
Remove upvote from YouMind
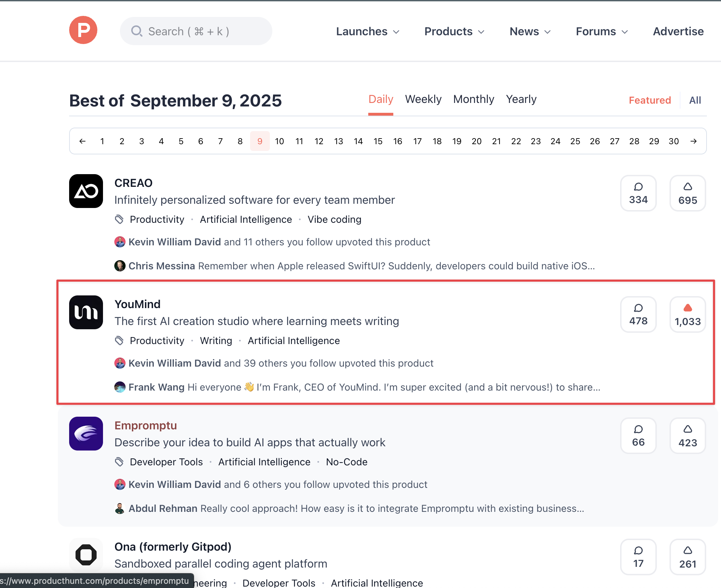[x=687, y=314]
